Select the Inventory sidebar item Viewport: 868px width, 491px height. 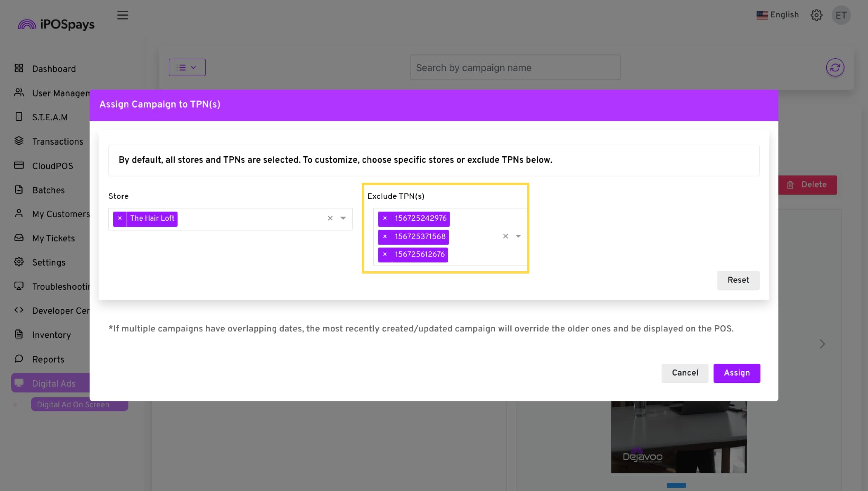click(x=51, y=335)
